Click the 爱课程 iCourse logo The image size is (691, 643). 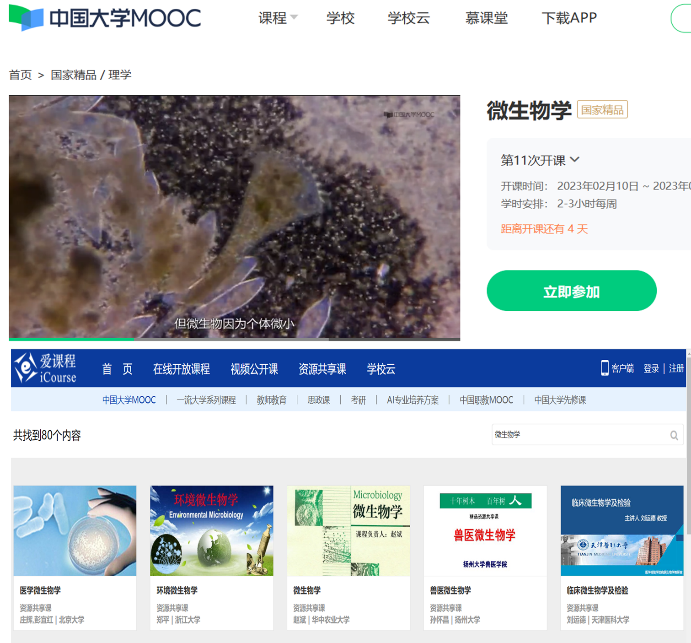[x=46, y=369]
